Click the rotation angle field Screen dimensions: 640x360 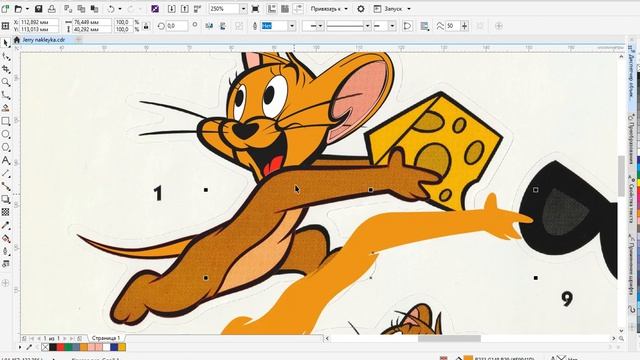[177, 26]
